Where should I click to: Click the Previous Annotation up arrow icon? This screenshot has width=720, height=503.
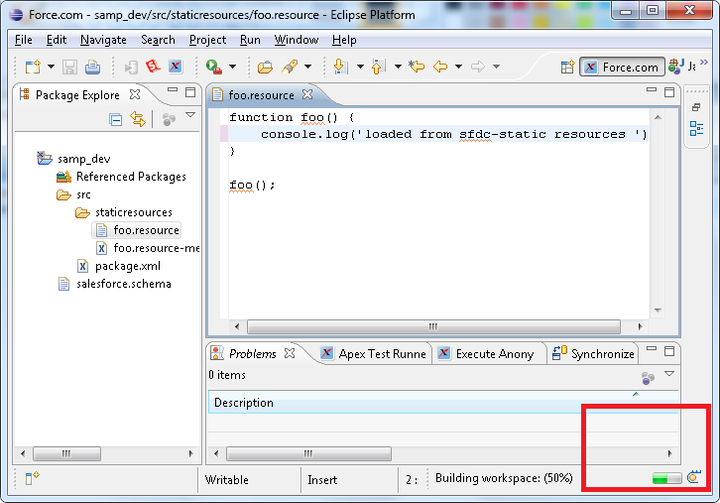pos(378,67)
